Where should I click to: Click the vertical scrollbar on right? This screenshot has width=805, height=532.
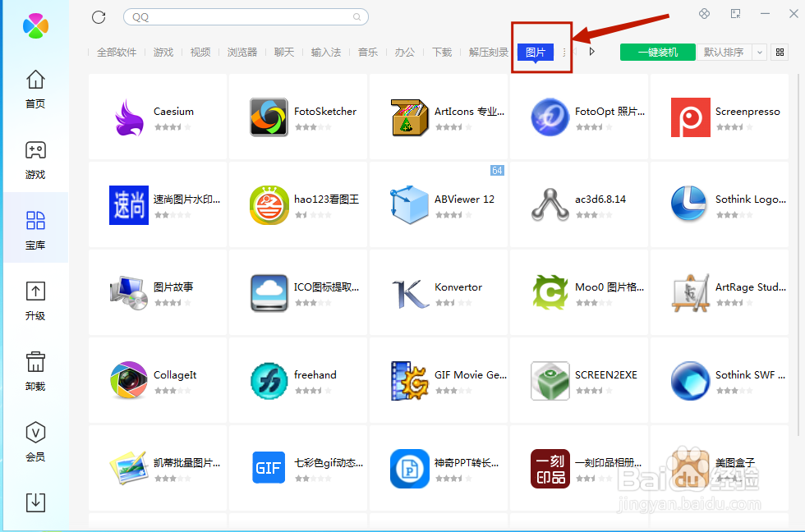click(x=798, y=255)
